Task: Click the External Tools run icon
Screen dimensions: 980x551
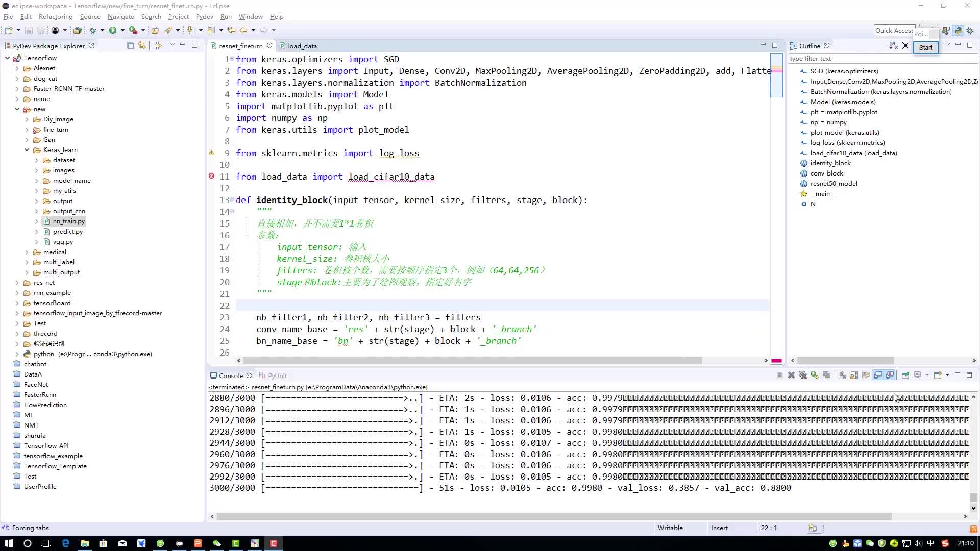Action: point(133,30)
